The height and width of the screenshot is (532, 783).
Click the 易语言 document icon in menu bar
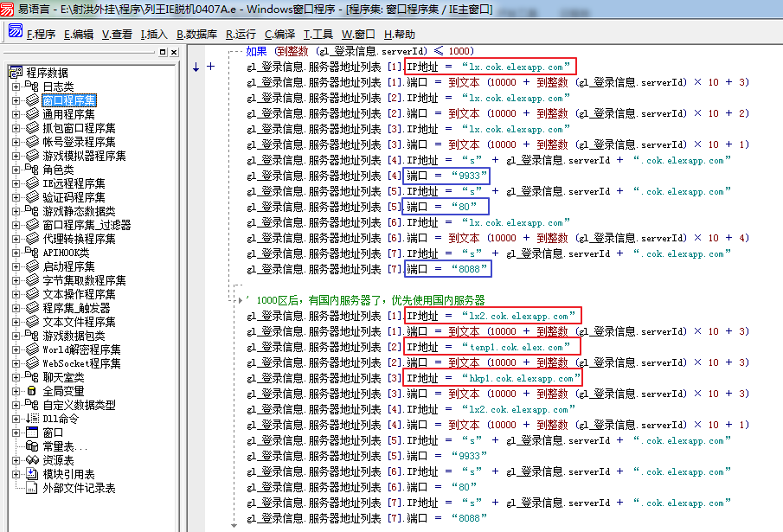pos(16,33)
